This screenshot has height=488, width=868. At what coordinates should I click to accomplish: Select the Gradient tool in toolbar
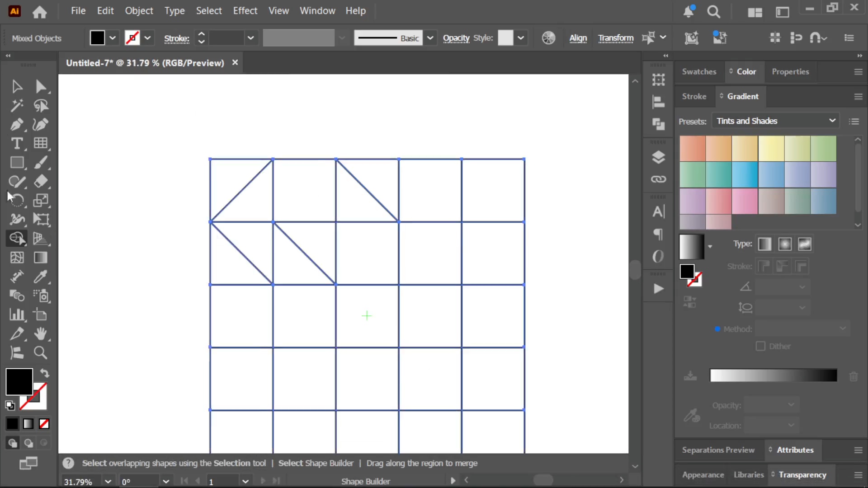[x=41, y=258]
